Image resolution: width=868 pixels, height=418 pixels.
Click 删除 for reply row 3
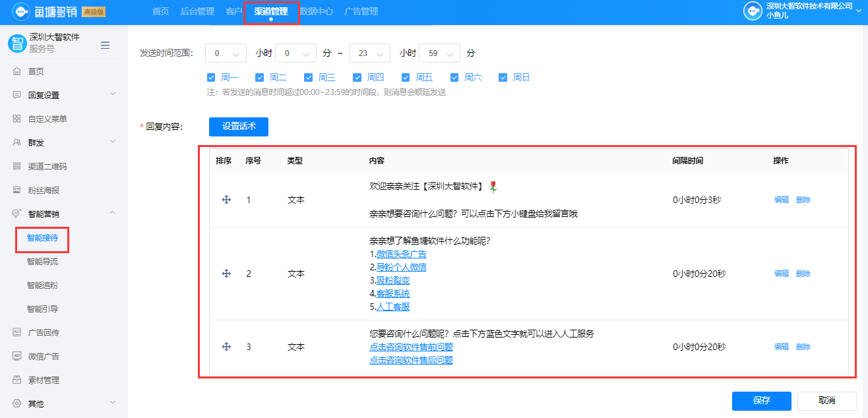point(803,347)
